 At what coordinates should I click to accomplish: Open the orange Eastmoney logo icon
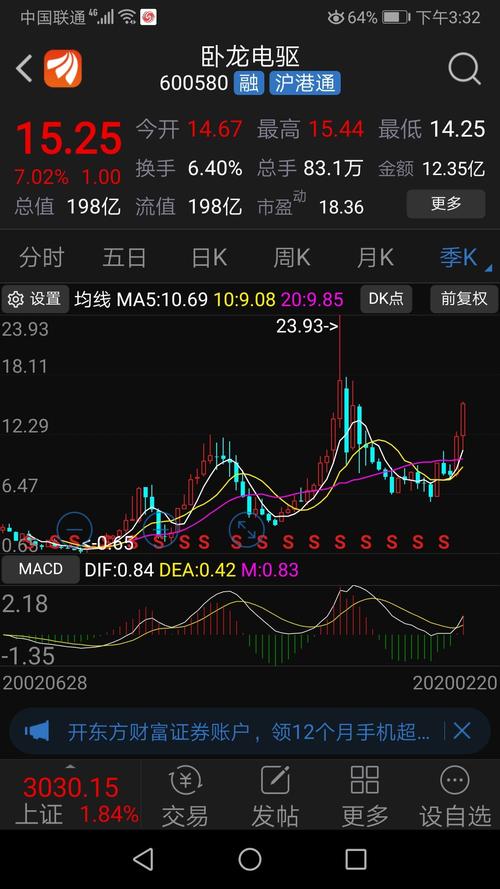click(x=63, y=68)
